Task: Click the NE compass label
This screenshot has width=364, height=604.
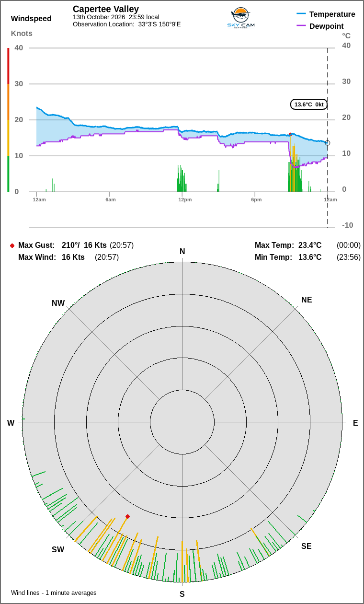Action: pos(307,300)
